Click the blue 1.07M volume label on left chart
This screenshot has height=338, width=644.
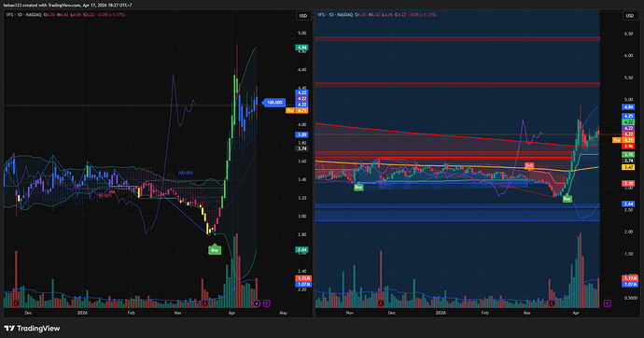303,284
